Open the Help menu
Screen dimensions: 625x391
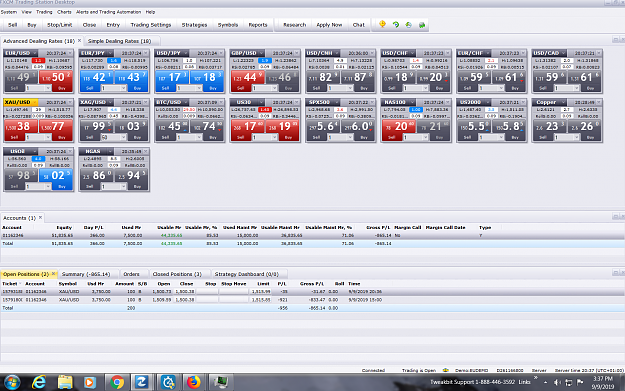point(150,12)
